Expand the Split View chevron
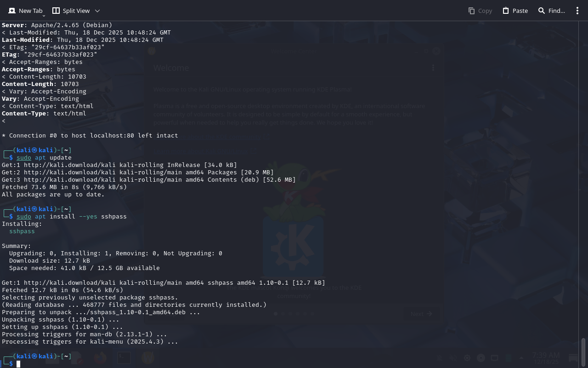Viewport: 588px width, 368px height. pos(97,11)
